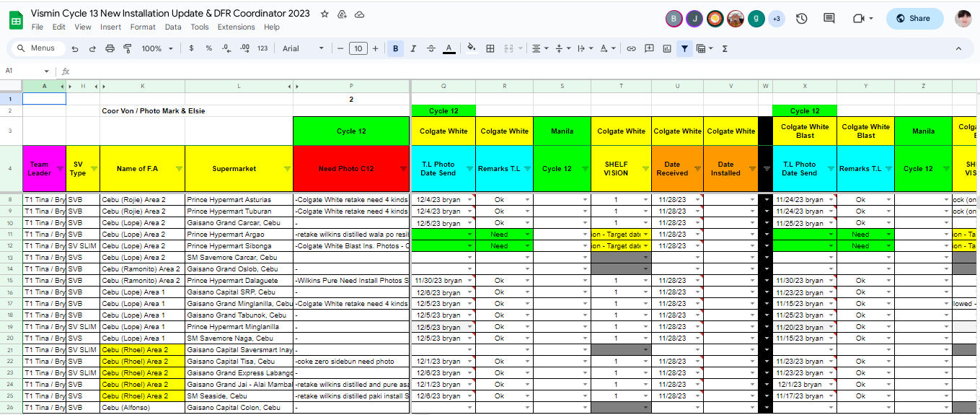Open the Edit menu
Viewport: 980px width, 415px height.
tap(59, 27)
